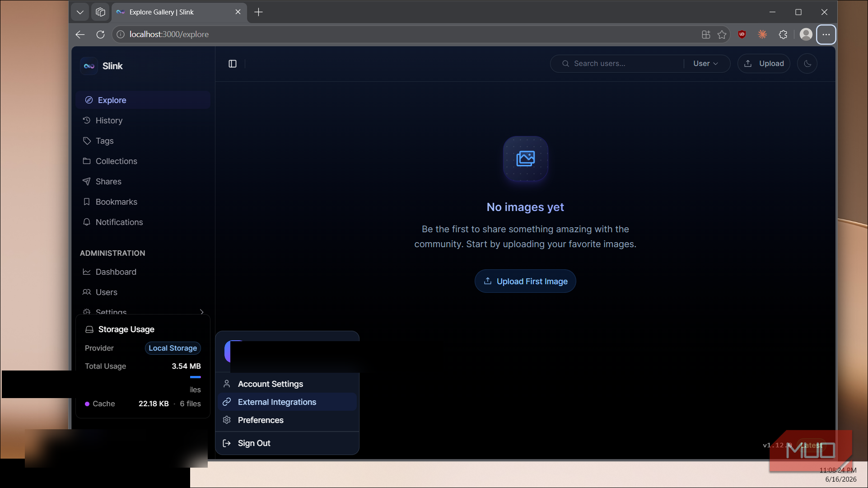This screenshot has width=868, height=488.
Task: Close the Explore Gallery tab
Action: pyautogui.click(x=238, y=12)
